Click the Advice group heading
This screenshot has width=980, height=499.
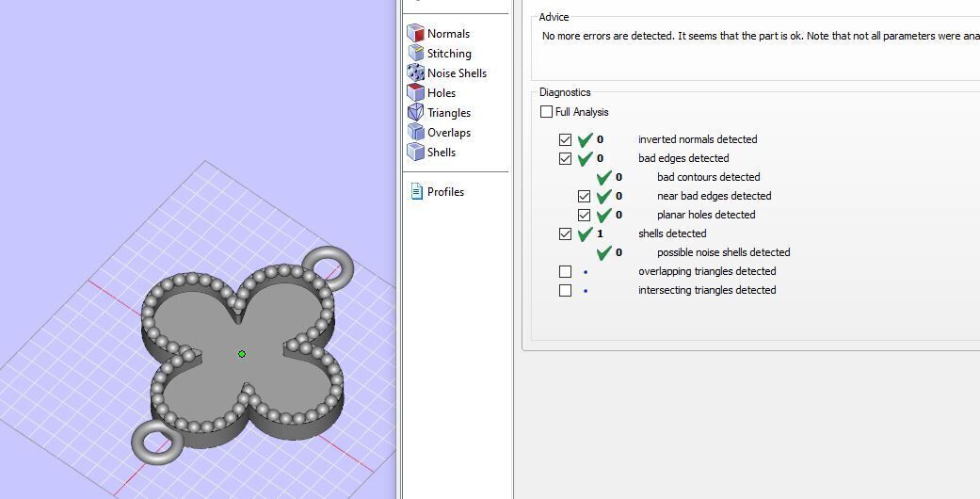(554, 17)
